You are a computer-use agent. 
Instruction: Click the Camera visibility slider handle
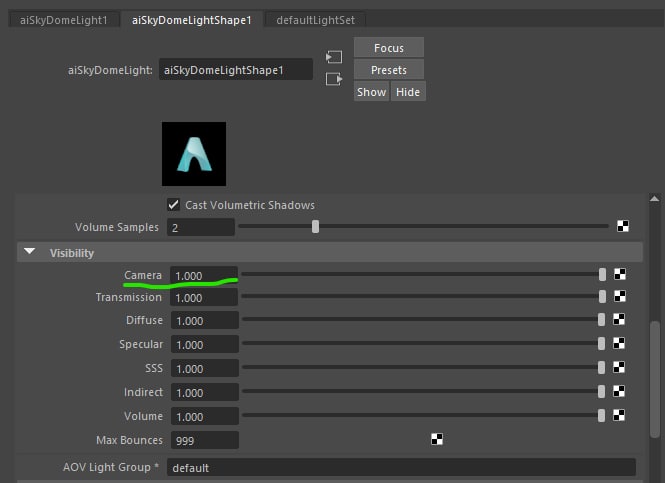tap(602, 274)
